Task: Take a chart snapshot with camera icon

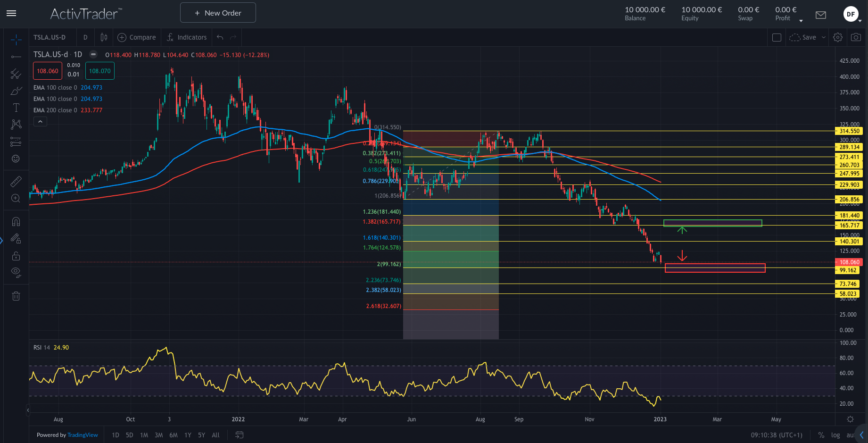Action: (856, 37)
